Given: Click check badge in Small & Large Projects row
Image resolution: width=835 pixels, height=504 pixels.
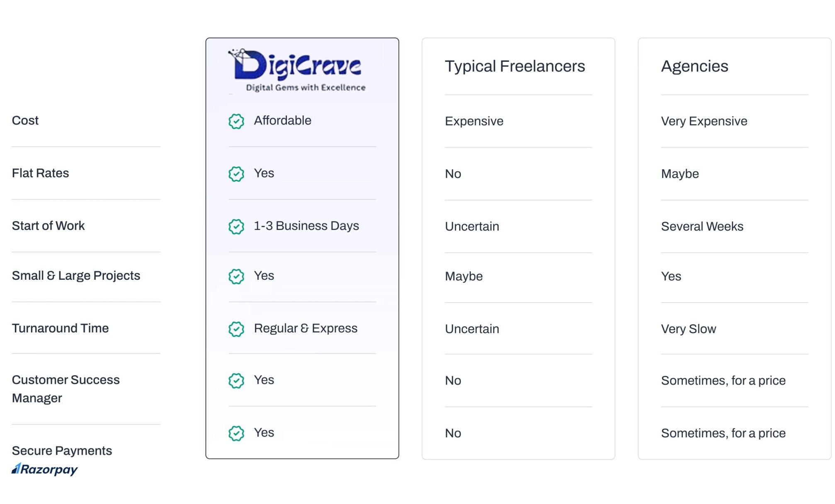Looking at the screenshot, I should pos(236,276).
